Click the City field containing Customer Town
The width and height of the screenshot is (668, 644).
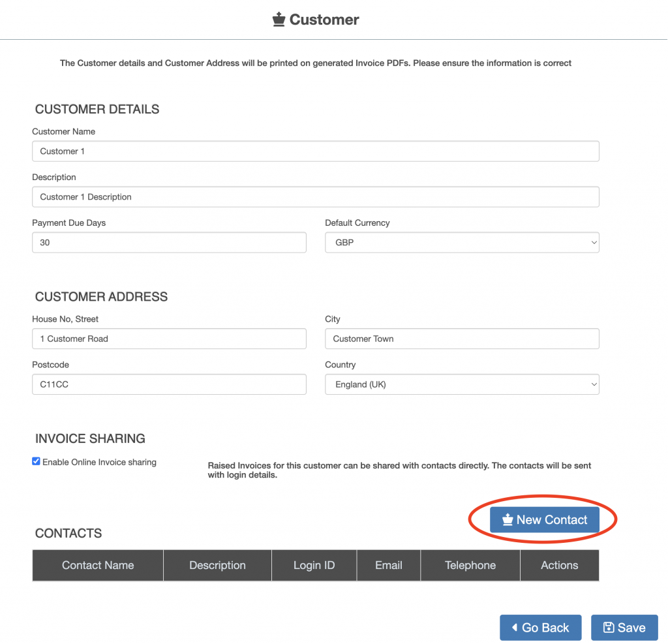click(462, 339)
